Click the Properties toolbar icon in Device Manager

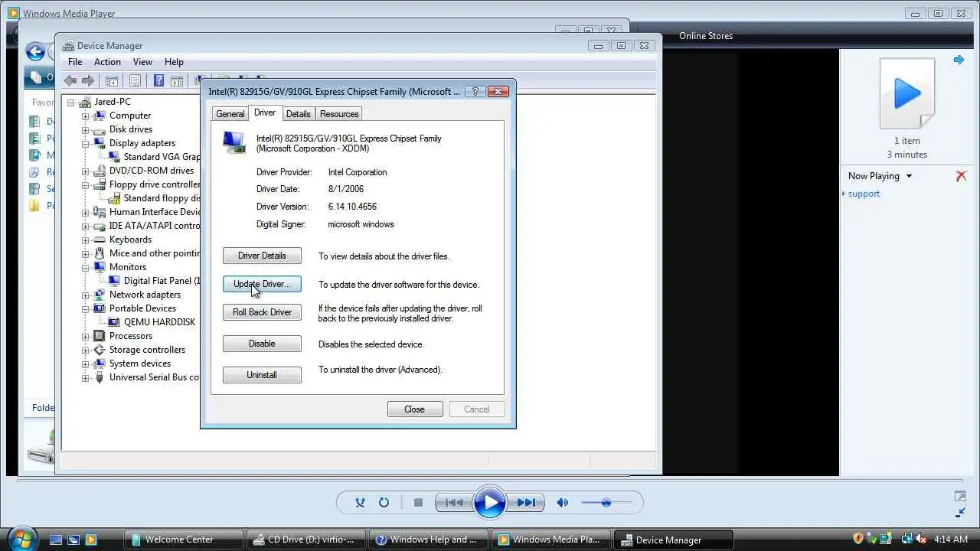pyautogui.click(x=136, y=80)
